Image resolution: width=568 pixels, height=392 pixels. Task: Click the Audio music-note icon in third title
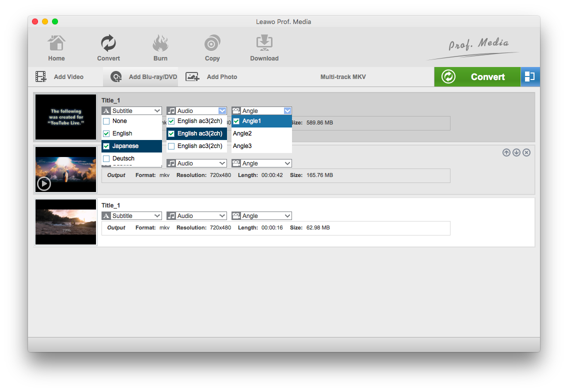coord(171,216)
